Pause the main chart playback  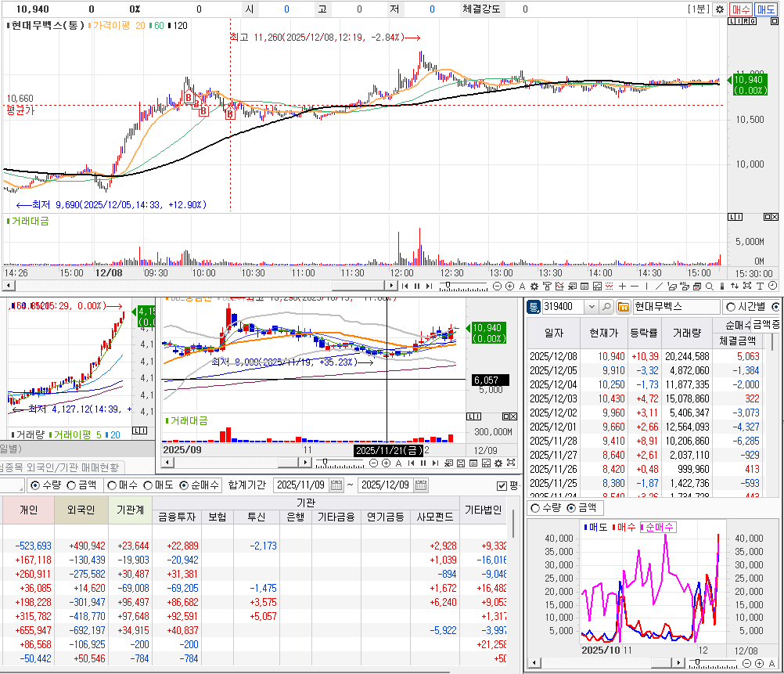point(417,287)
